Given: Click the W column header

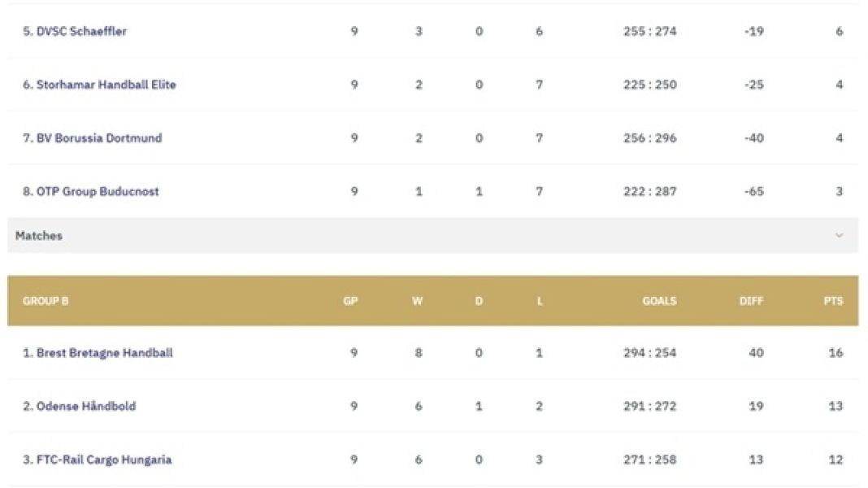Looking at the screenshot, I should tap(418, 301).
